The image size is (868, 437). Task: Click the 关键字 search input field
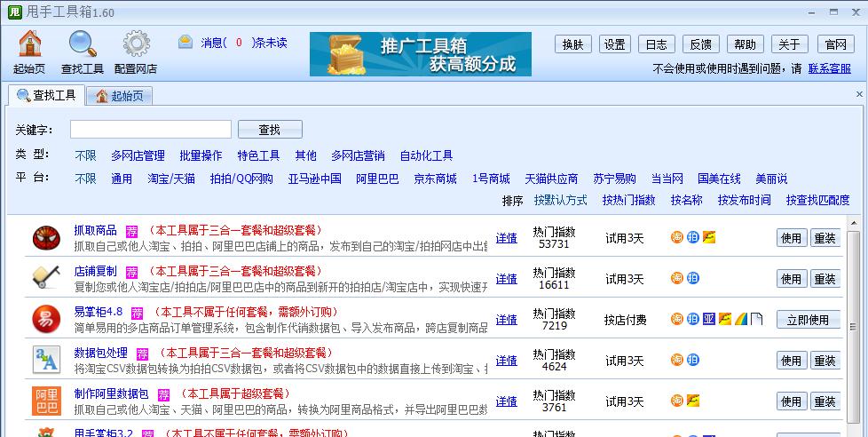pos(151,129)
